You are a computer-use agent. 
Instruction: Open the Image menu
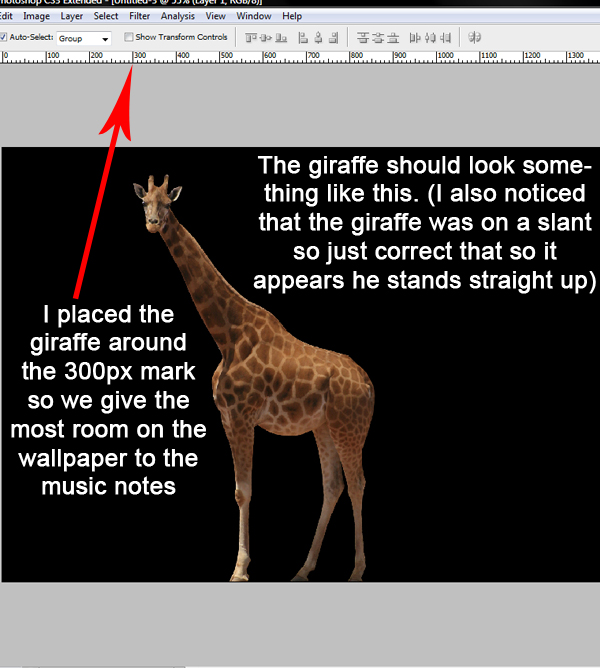(36, 16)
